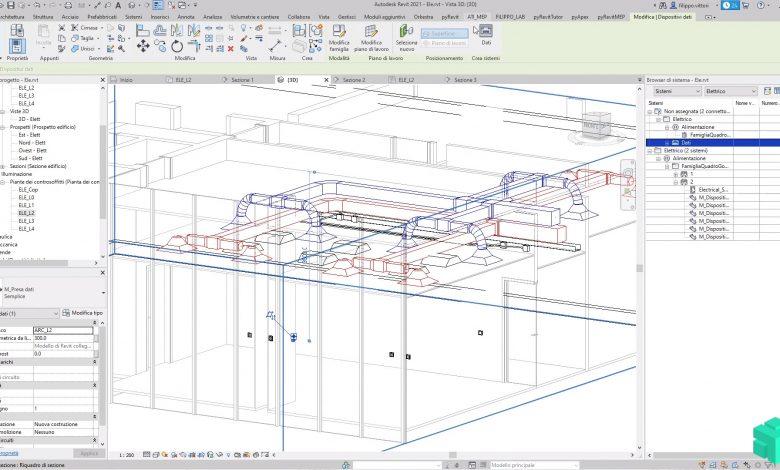Expand circuit 1 node in system browser
Viewport: 780px width, 470px height.
coord(677,174)
